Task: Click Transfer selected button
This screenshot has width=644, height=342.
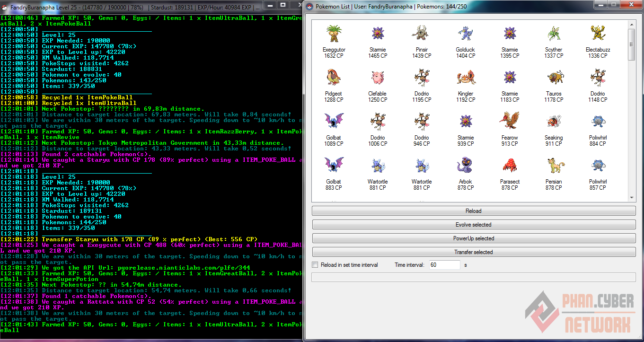Action: point(473,252)
